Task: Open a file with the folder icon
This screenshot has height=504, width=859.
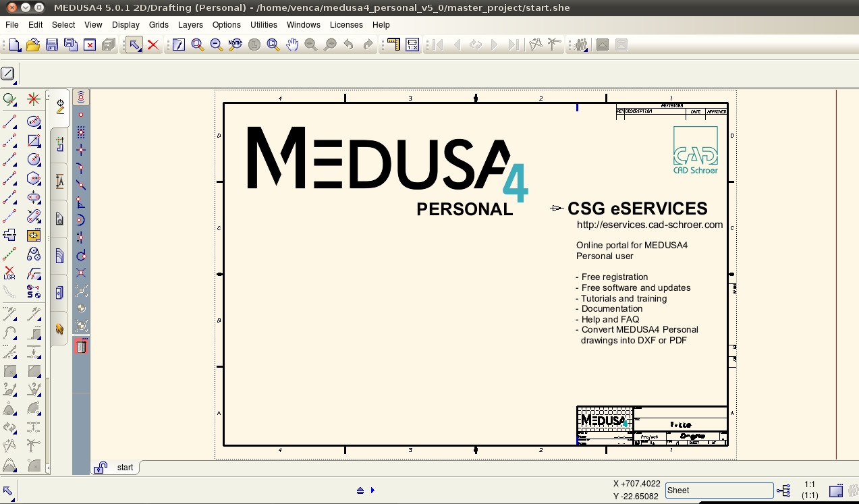Action: pyautogui.click(x=32, y=45)
